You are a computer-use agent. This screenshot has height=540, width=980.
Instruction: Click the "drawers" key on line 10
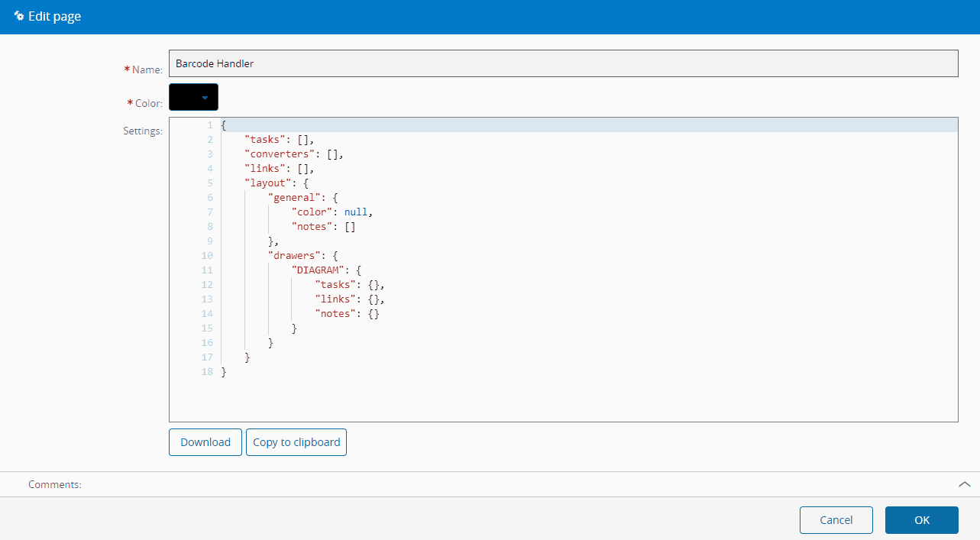[294, 256]
